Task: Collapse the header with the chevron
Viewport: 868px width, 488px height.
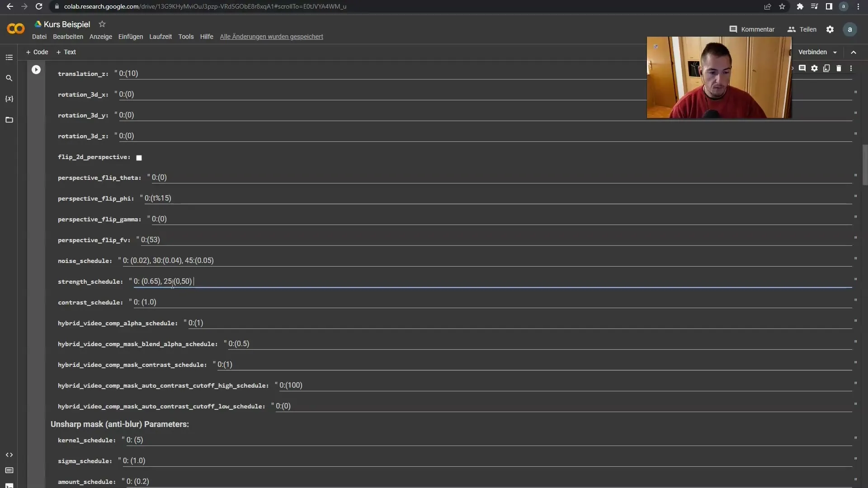Action: point(854,52)
